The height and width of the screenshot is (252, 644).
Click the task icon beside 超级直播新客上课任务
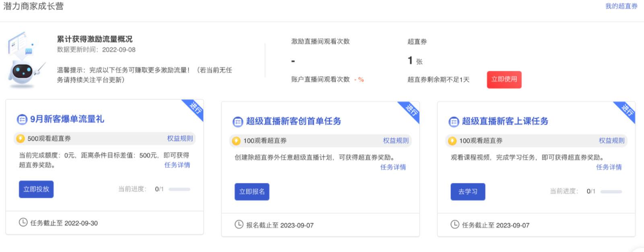tap(454, 122)
